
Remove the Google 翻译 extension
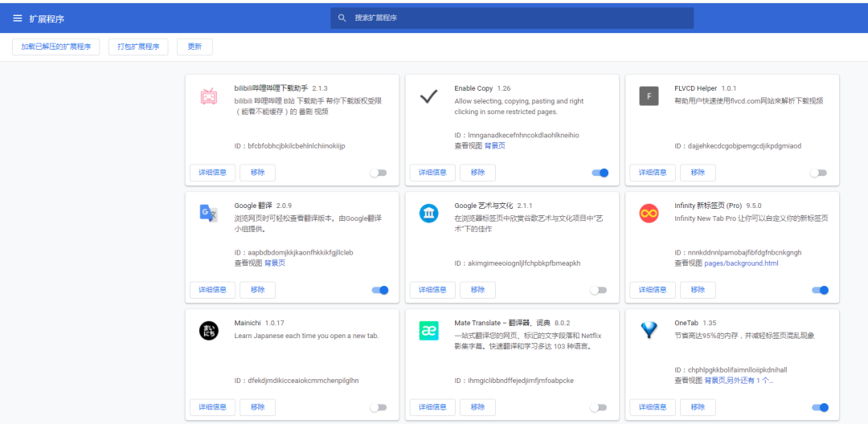point(257,290)
